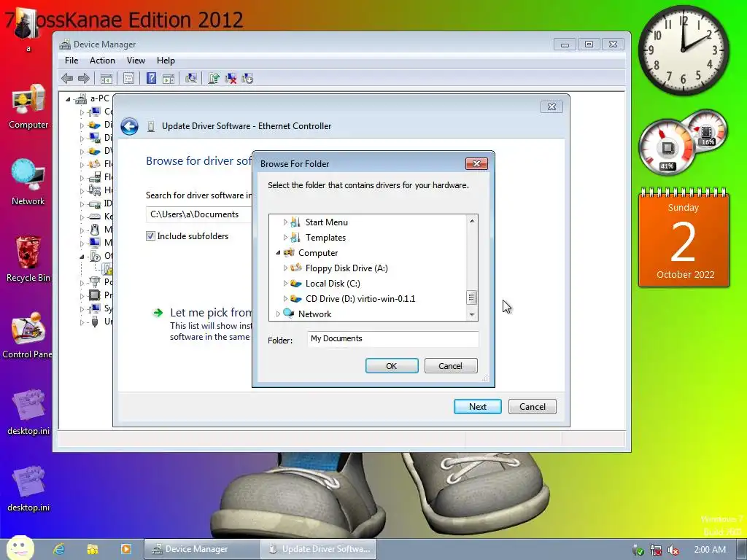Click the muted volume icon in system tray

(673, 550)
